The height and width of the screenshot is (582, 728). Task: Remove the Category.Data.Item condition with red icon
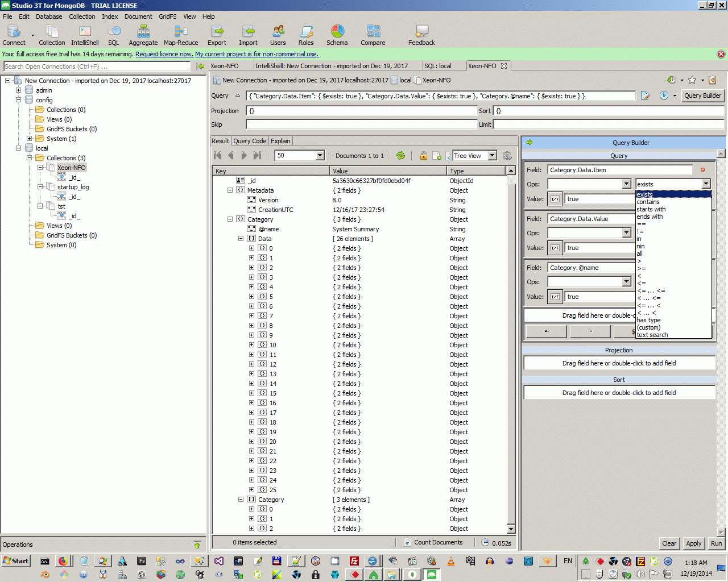[x=703, y=170]
